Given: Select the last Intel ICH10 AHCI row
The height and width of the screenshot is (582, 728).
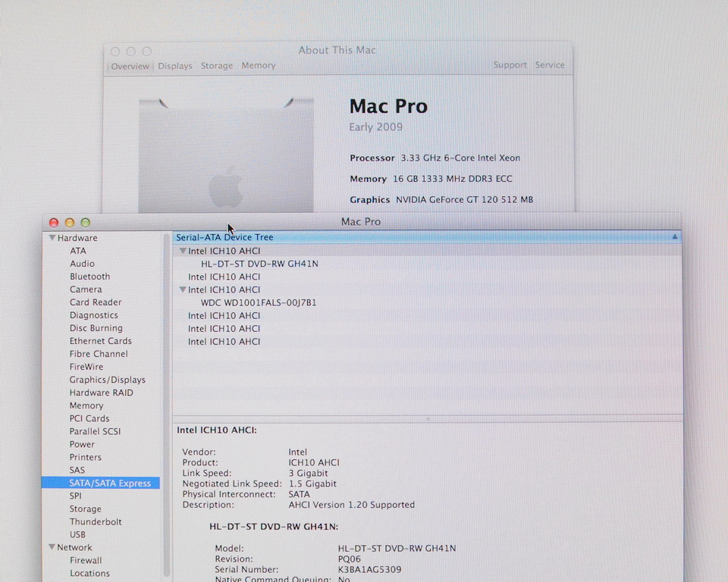Looking at the screenshot, I should click(x=427, y=342).
